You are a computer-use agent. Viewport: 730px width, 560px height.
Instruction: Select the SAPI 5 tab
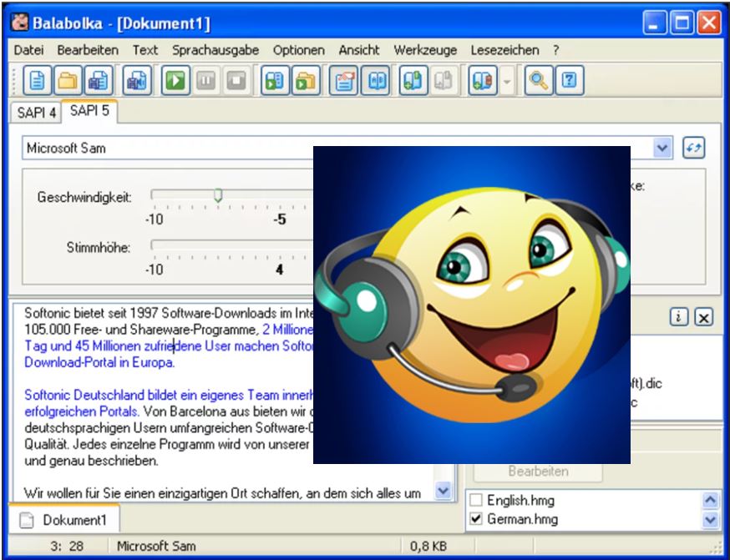(x=89, y=111)
